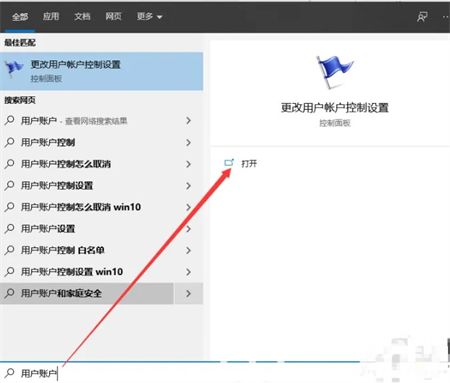
Task: Expand chevron for 用户账户控制 白名单 row
Action: pos(188,250)
